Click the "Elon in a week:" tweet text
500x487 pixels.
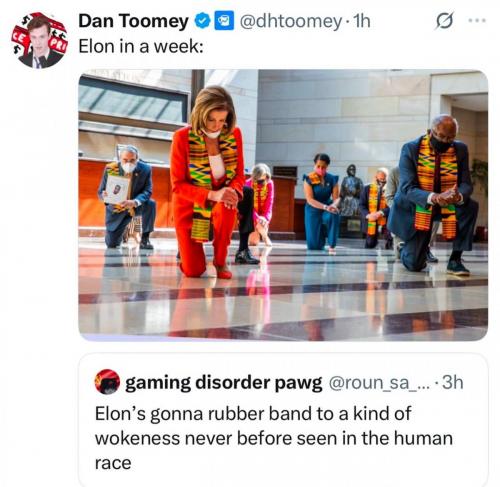[141, 46]
